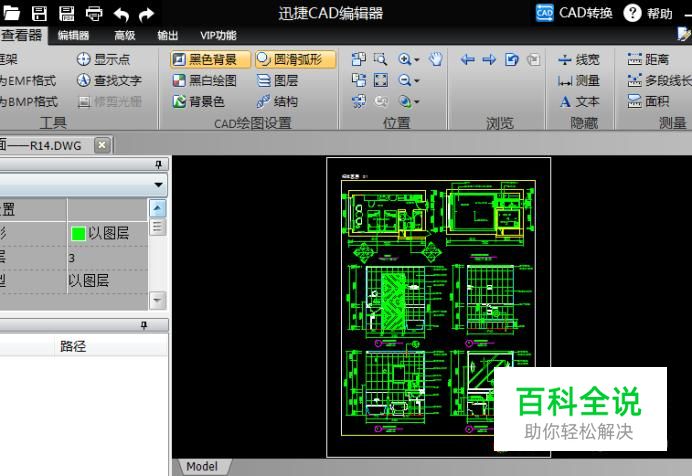Click the Undo arrow icon
Screen dimensions: 692x476
coord(121,13)
